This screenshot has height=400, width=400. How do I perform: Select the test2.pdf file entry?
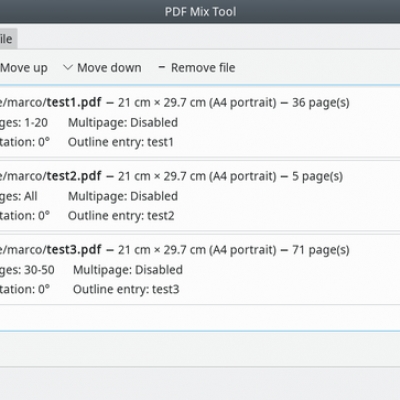point(200,196)
